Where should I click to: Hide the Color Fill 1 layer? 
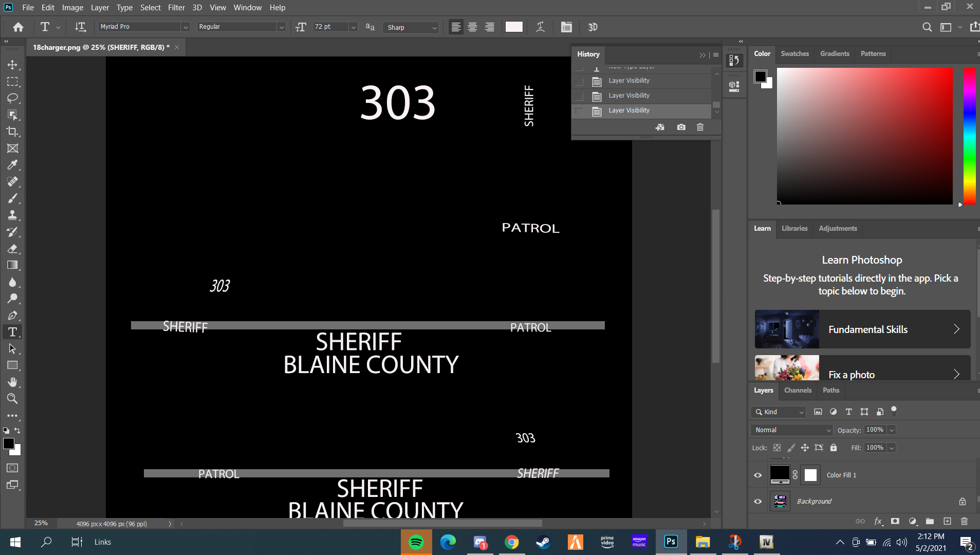coord(757,475)
